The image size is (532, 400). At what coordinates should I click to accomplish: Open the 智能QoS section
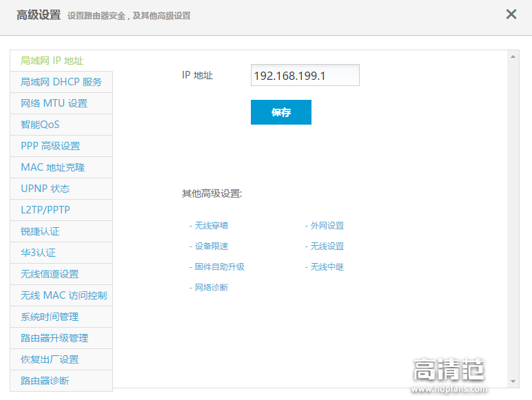(61, 125)
